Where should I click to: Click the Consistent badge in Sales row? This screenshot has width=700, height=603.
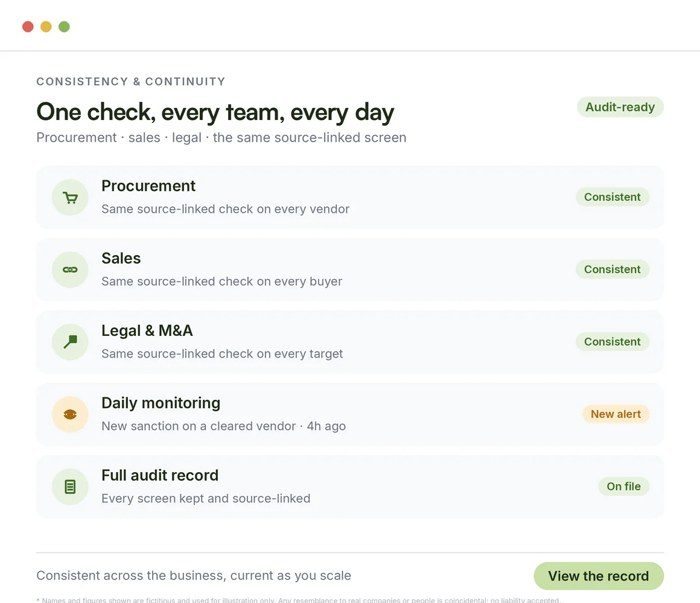[x=612, y=270]
